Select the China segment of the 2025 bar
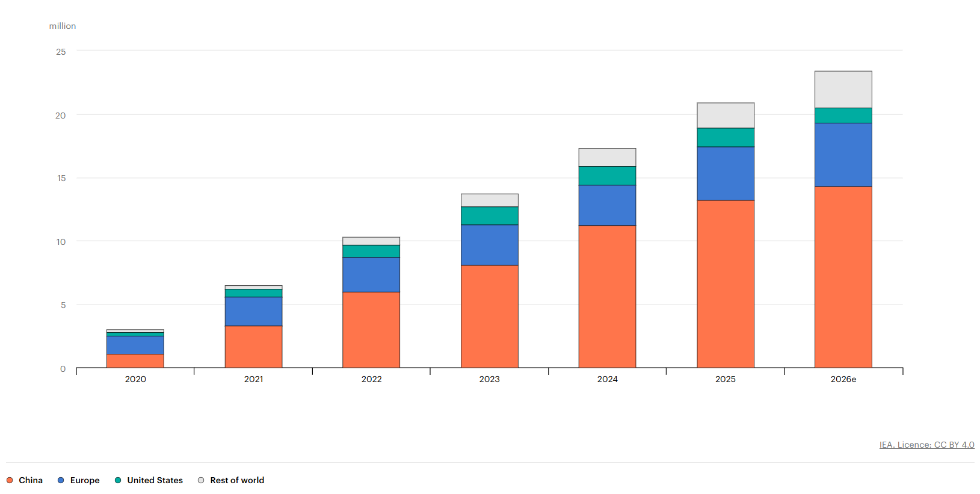980x494 pixels. pyautogui.click(x=726, y=284)
